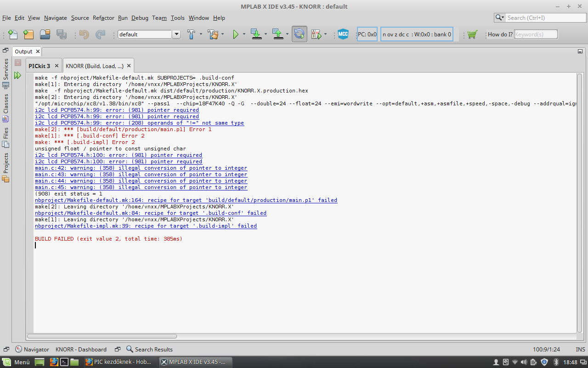Clean and Build with hammer-and-broom icon

click(x=213, y=34)
